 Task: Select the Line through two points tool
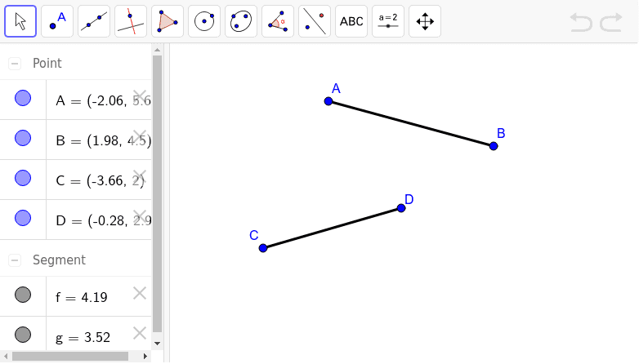[x=94, y=21]
